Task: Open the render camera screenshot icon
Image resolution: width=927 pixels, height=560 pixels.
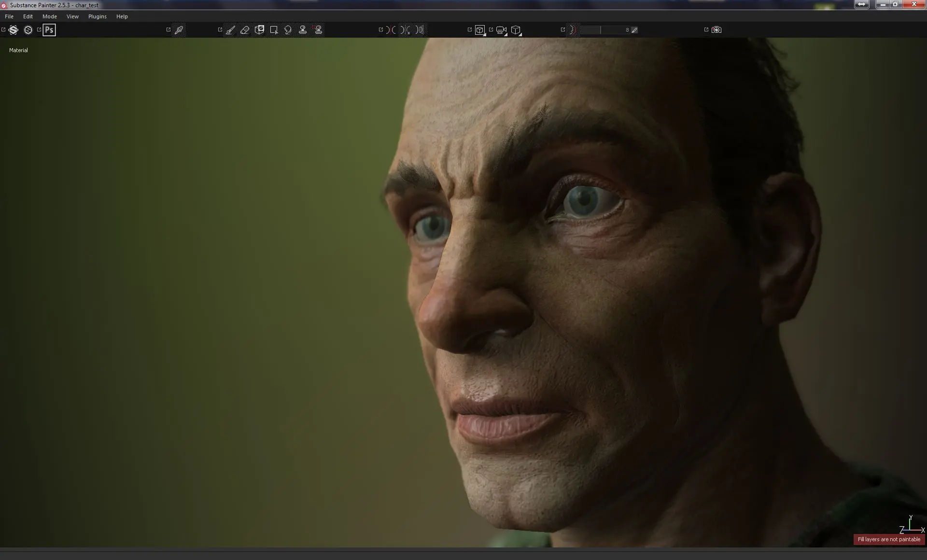Action: pos(716,30)
